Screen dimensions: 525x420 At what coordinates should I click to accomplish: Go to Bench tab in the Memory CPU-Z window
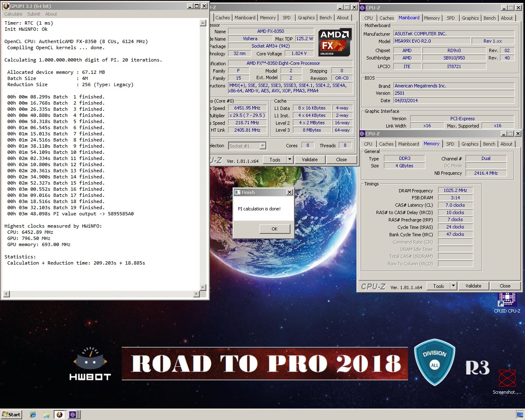coord(489,144)
